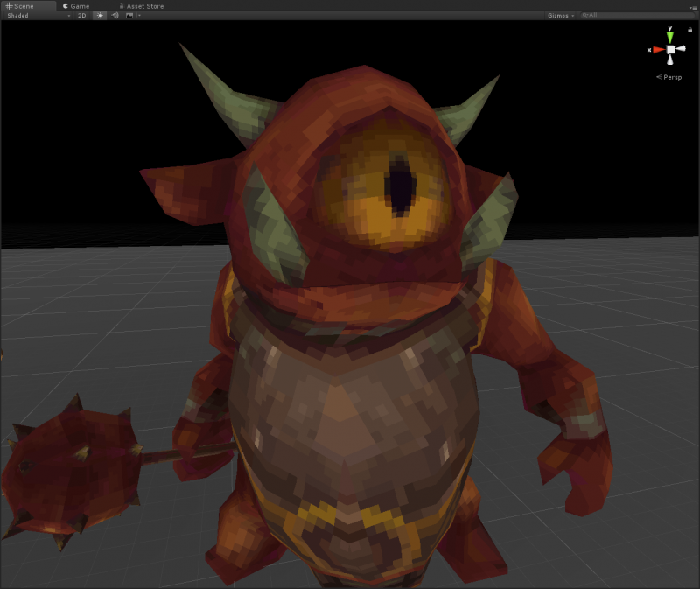Toggle the gizmo rotation lock icon
The height and width of the screenshot is (589, 700).
690,30
